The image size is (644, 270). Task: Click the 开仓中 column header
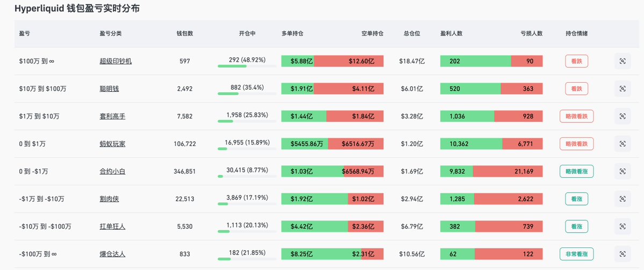[x=247, y=34]
